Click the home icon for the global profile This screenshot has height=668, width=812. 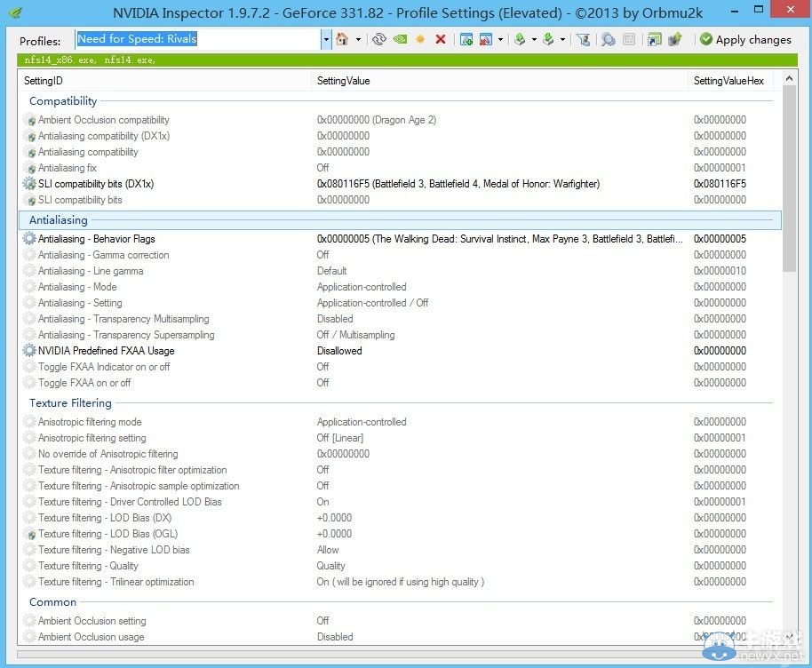click(x=342, y=39)
